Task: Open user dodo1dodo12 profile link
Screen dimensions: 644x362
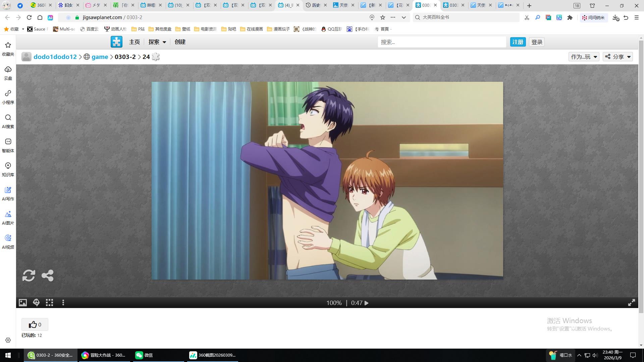Action: [55, 57]
